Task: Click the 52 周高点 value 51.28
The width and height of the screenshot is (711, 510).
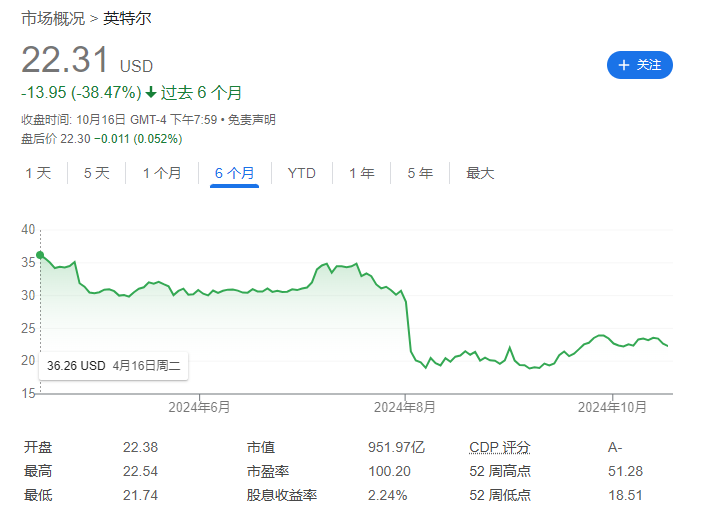Action: coord(625,471)
